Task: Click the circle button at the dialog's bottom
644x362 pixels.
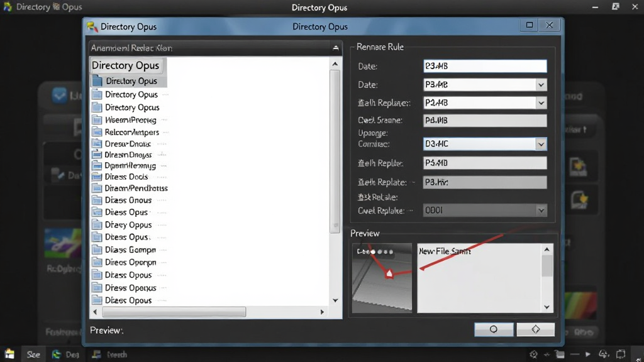Action: pos(494,329)
